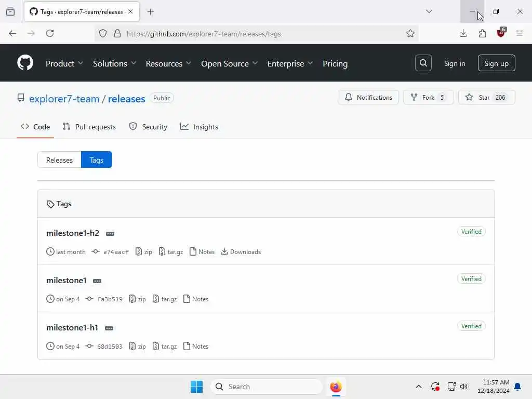532x399 pixels.
Task: Click the Verified badge for milestone1-h2
Action: (471, 231)
